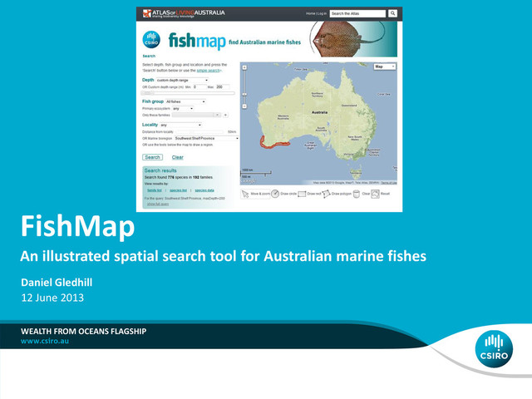View results by family list link
Screen dimensions: 532x399
(x=155, y=190)
